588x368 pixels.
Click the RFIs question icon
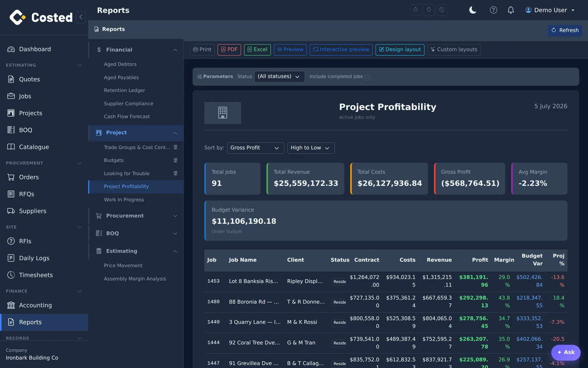click(11, 241)
